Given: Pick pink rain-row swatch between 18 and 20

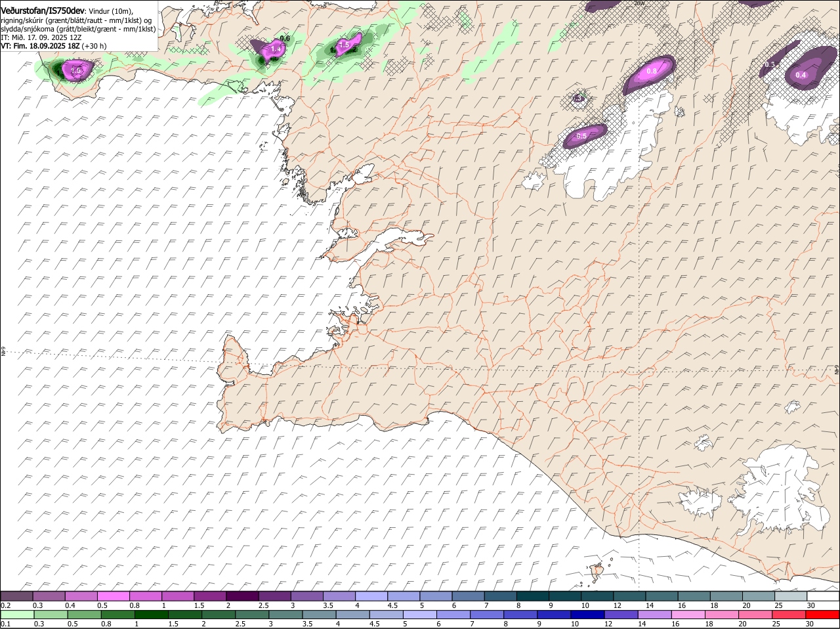Looking at the screenshot, I should [x=723, y=615].
